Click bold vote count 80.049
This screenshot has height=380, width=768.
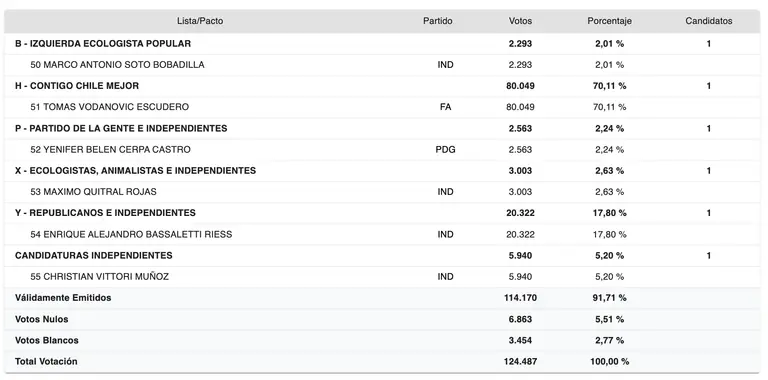pos(520,86)
